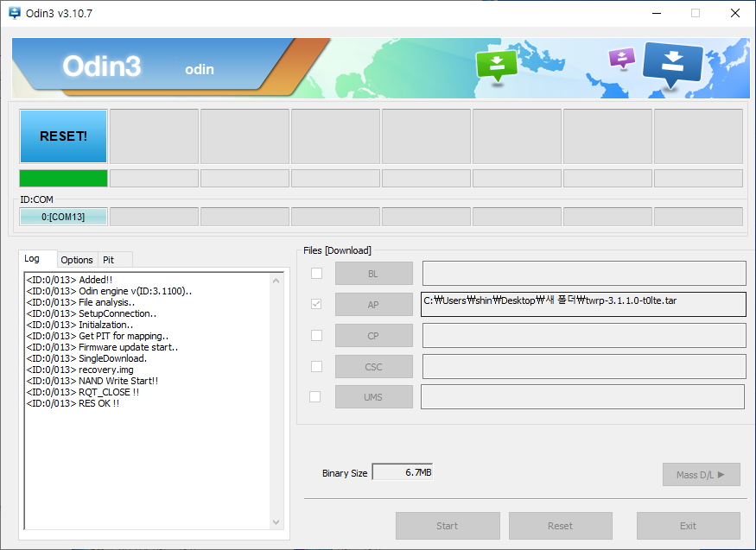
Task: Click log line 'File analysis..'
Action: [80, 302]
